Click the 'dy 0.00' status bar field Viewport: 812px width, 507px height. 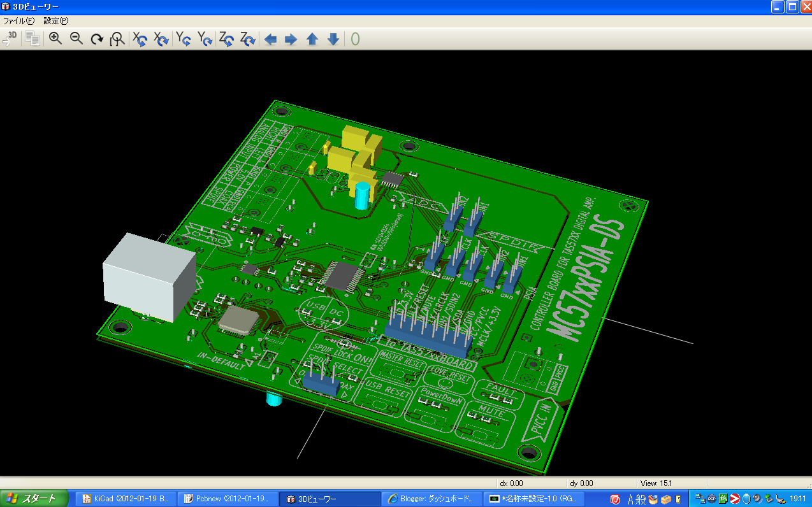[601, 483]
